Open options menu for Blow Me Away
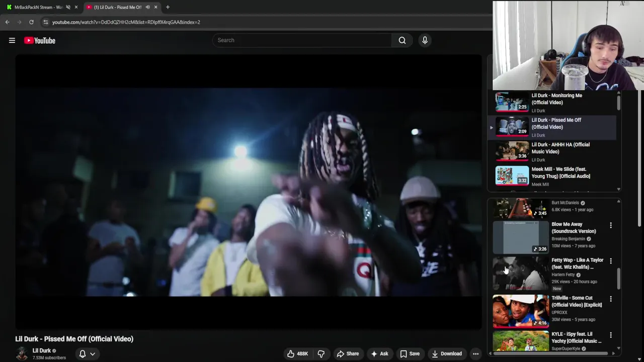The height and width of the screenshot is (362, 644). tap(611, 225)
